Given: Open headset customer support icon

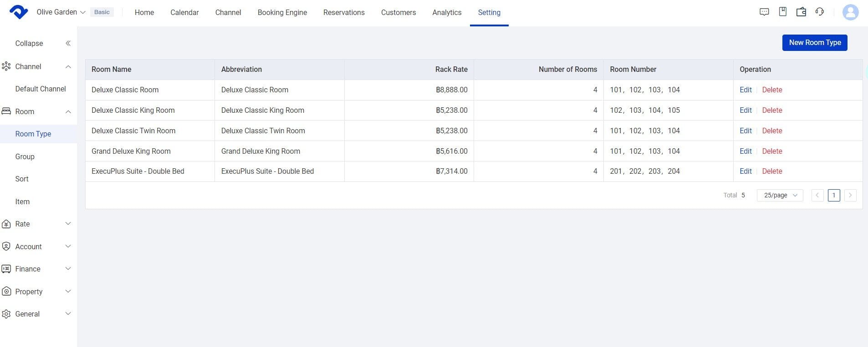Looking at the screenshot, I should point(820,12).
